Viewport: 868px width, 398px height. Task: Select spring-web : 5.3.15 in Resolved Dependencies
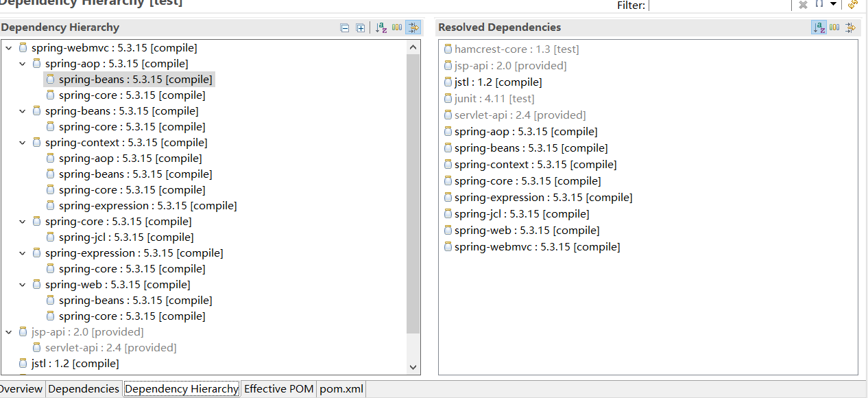[527, 231]
